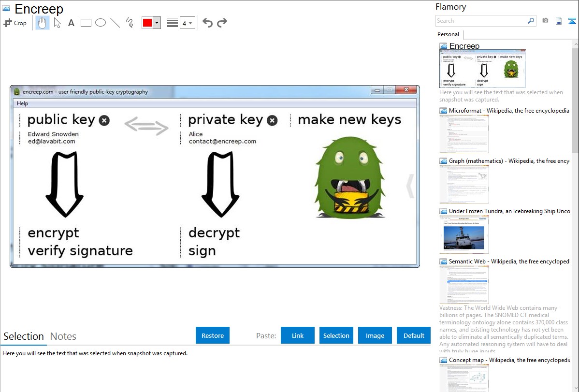The image size is (579, 392).
Task: Pick the ellipse drawing tool
Action: coord(101,23)
